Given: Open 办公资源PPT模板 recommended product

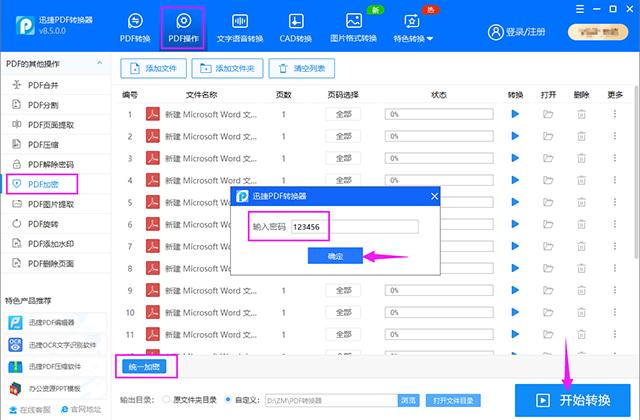Looking at the screenshot, I should click(56, 389).
